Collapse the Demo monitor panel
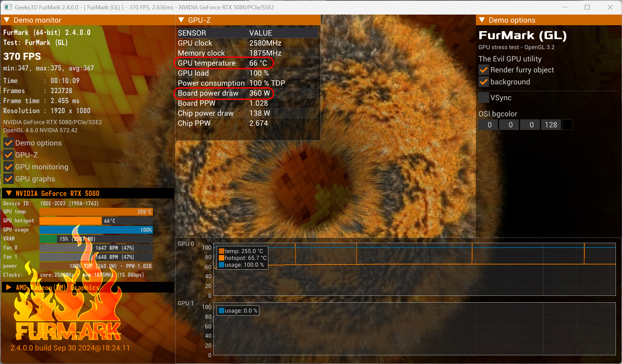The image size is (622, 364). tap(7, 20)
